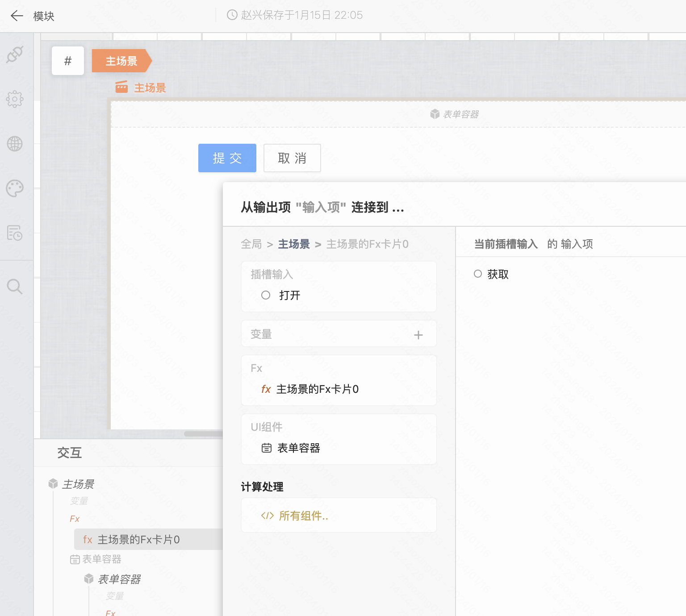The width and height of the screenshot is (686, 616).
Task: Click the cube icon beside italic 表单容器
Action: coord(89,579)
